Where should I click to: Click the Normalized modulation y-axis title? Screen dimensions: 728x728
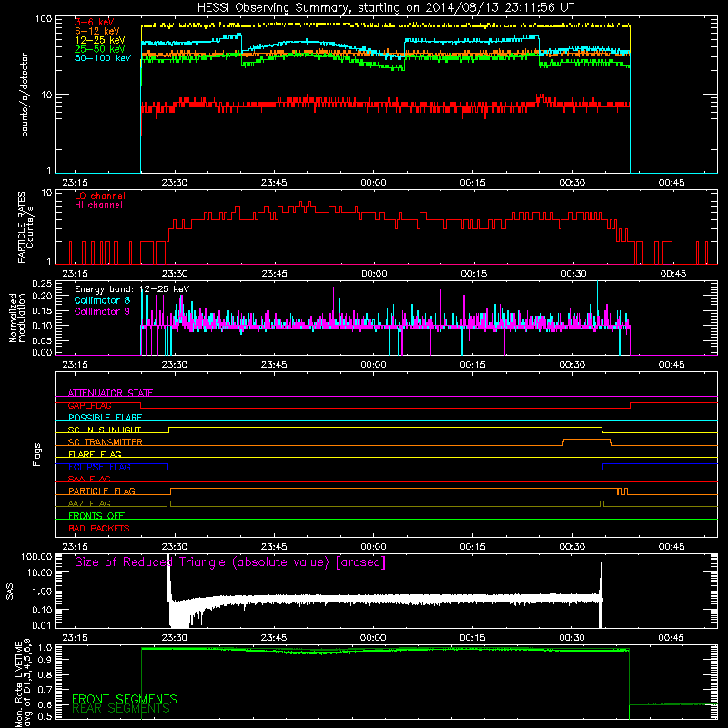[x=17, y=318]
